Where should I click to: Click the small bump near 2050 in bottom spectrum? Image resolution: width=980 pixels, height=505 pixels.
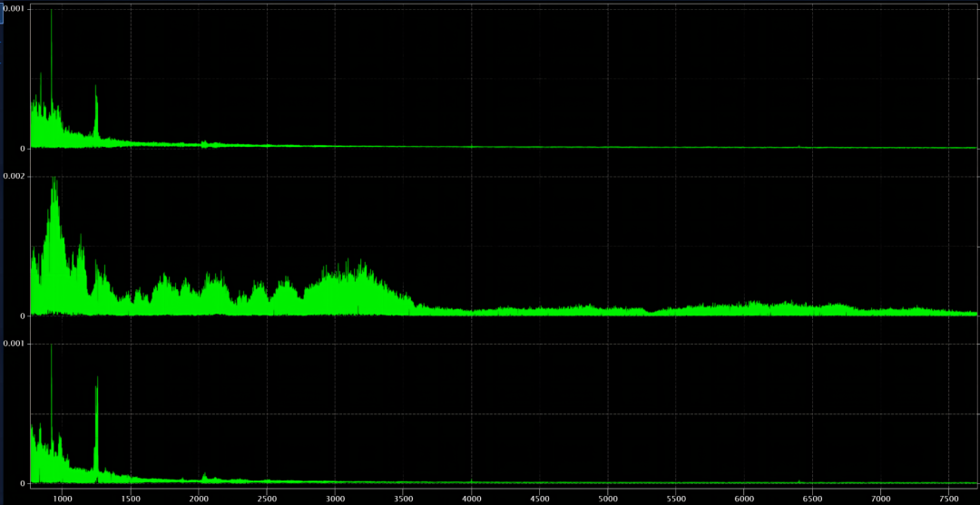point(204,476)
